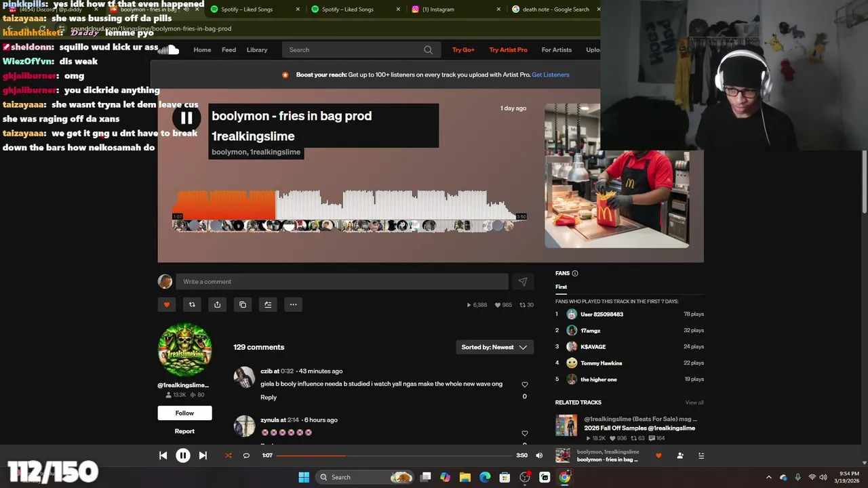868x488 pixels.
Task: Click the page scrollbar on the right
Action: click(865, 183)
